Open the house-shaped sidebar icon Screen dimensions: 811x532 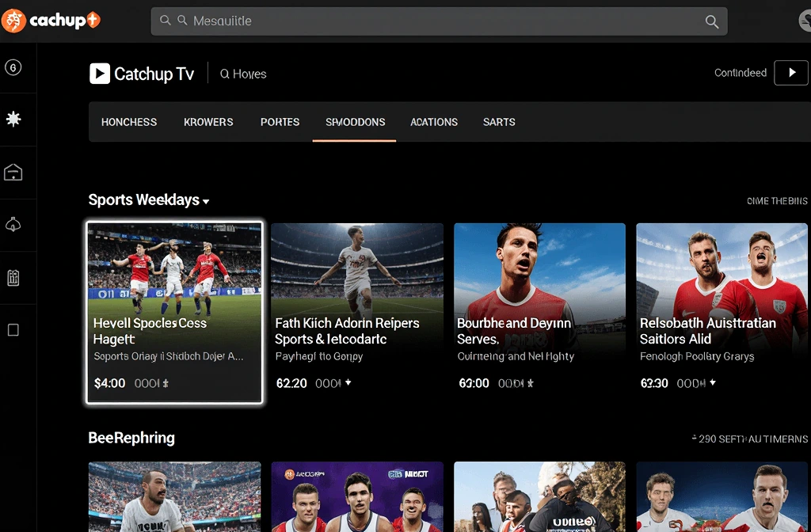pos(13,173)
